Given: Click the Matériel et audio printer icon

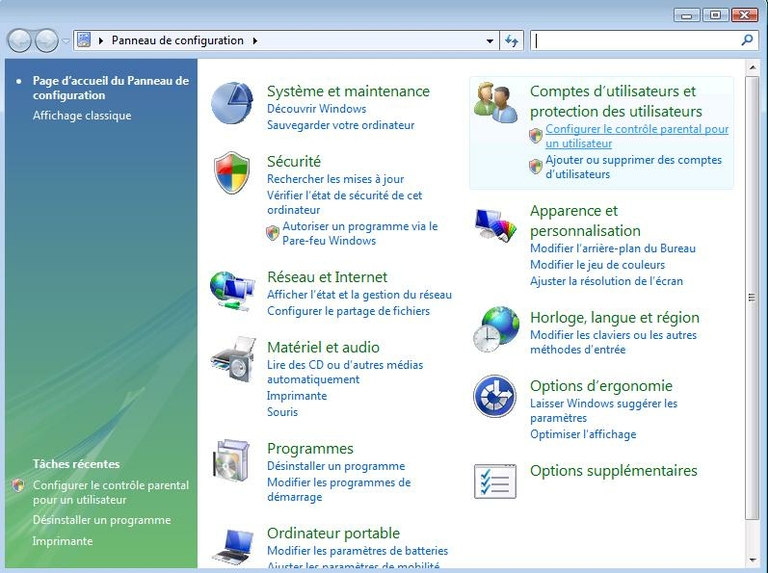Looking at the screenshot, I should [x=234, y=359].
